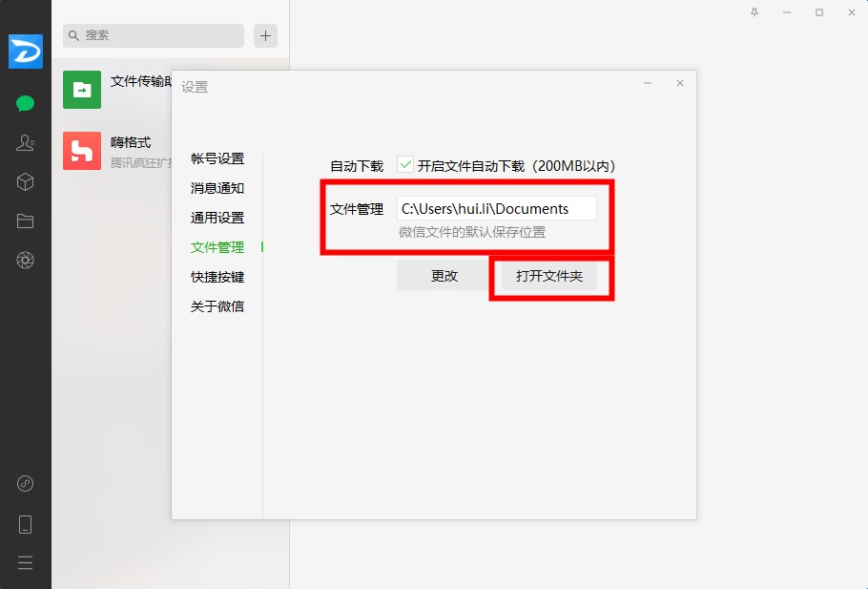Click the pin window icon
Screen dimensions: 868x589
tap(754, 12)
